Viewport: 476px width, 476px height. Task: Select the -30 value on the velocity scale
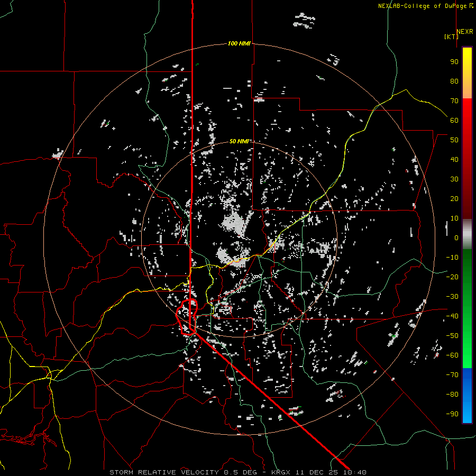coord(452,297)
